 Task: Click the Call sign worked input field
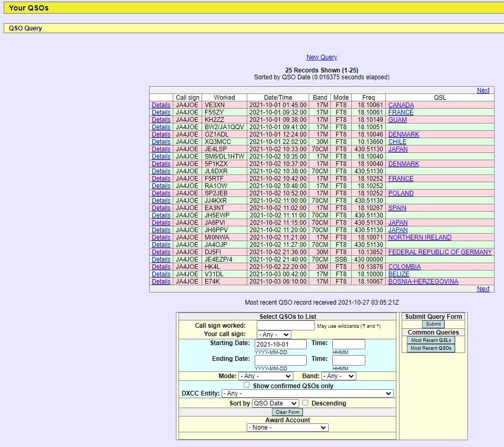[x=285, y=326]
